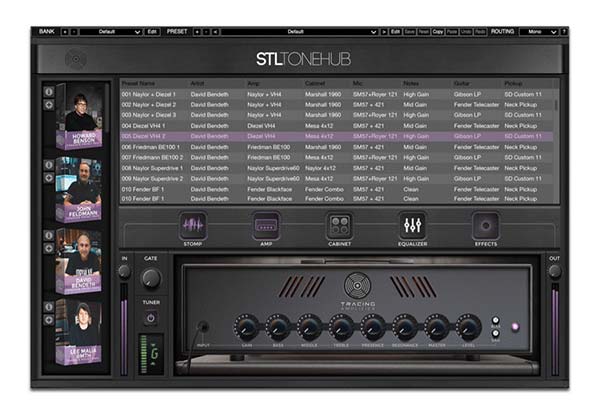Click info icon for David Bendeth pack
This screenshot has height=420, width=600.
click(x=49, y=235)
